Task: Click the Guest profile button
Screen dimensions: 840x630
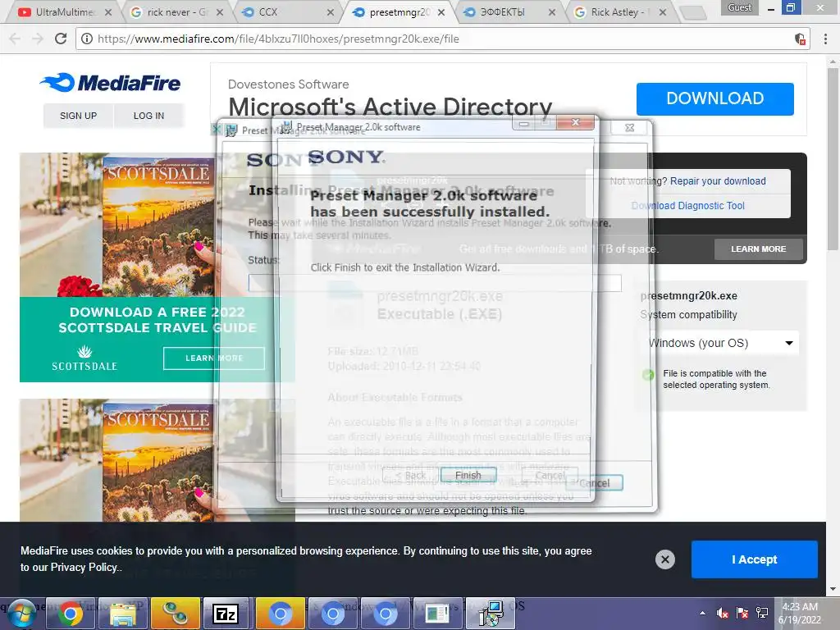Action: 740,7
